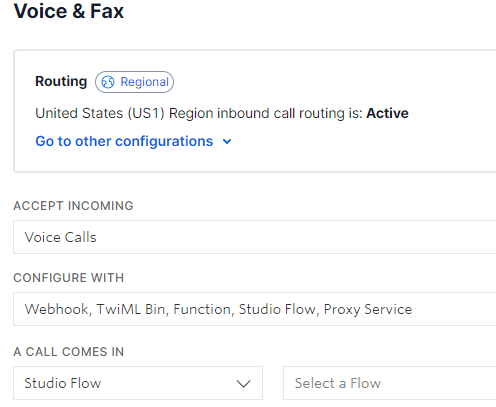The width and height of the screenshot is (496, 407).
Task: Click the Active routing status text
Action: tap(387, 113)
